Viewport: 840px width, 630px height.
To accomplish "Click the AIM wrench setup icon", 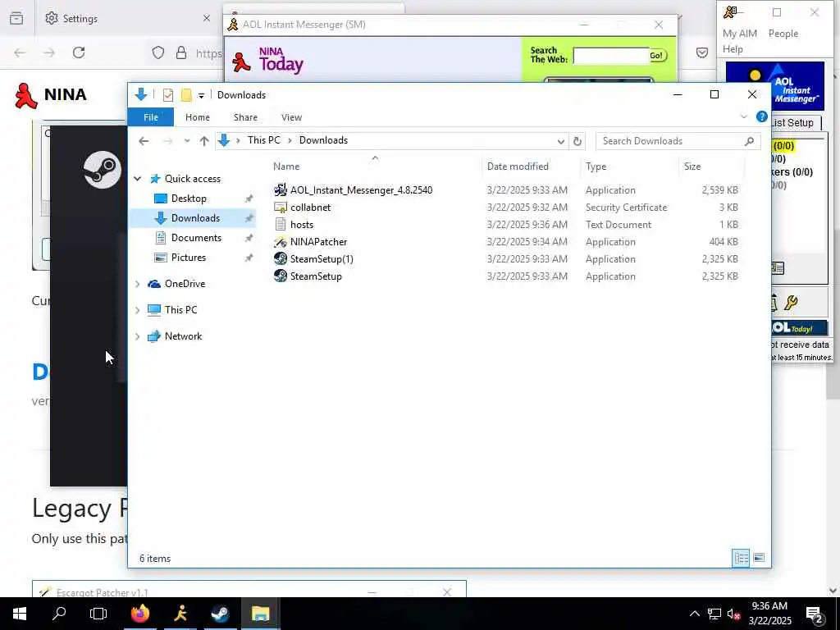I will click(x=792, y=303).
